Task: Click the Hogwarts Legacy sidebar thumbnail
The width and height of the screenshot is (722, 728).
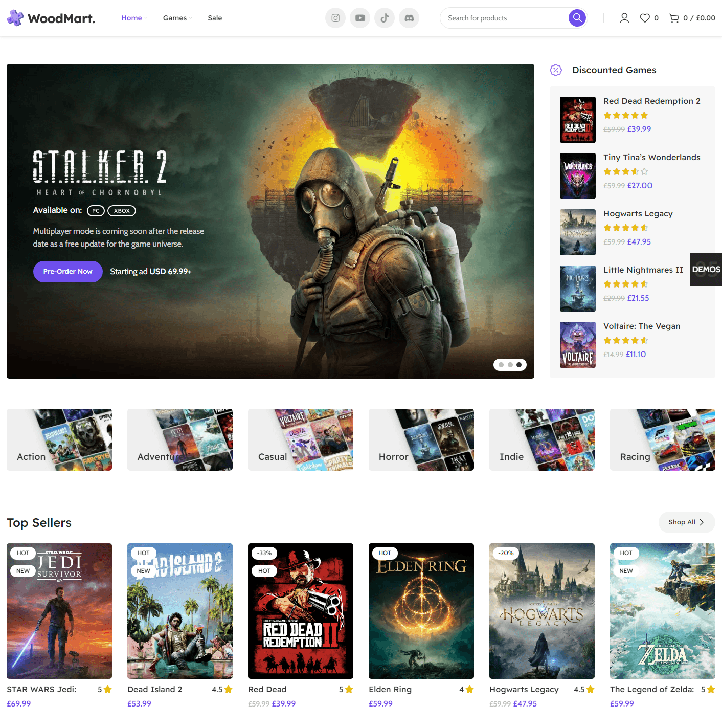Action: pos(578,232)
